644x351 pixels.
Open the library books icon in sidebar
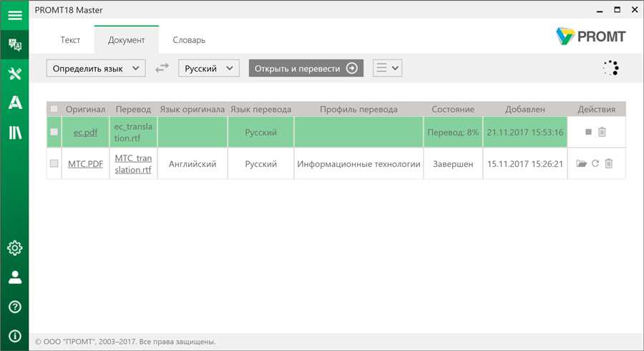tap(15, 133)
